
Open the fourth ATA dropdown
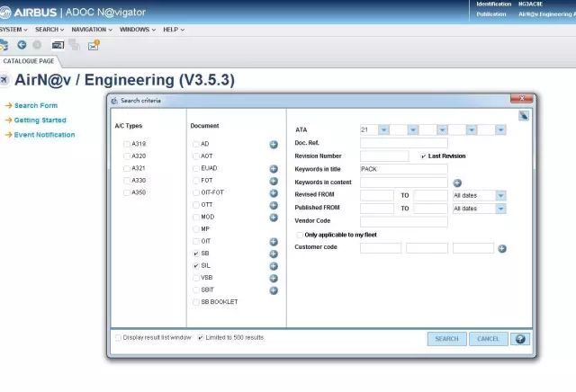(472, 129)
